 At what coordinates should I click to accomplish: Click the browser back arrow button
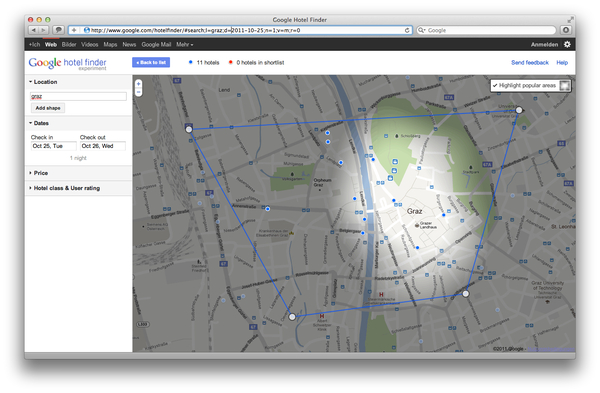[34, 30]
